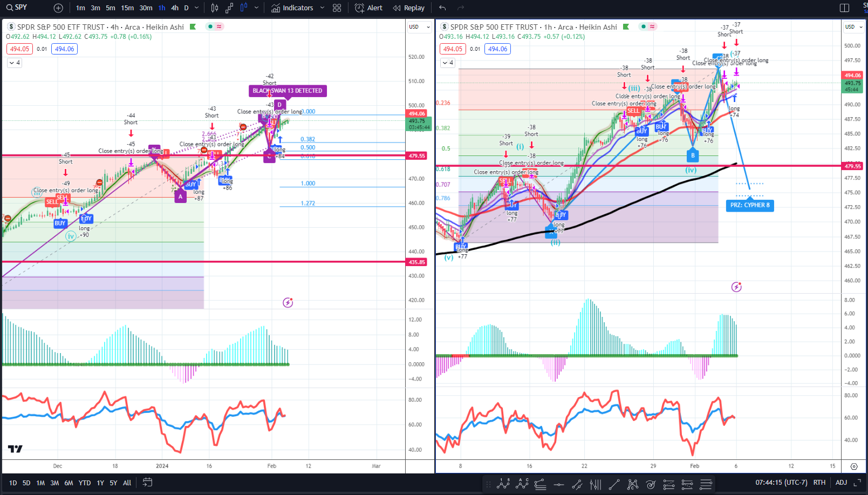Open the Go to date calendar icon
Image resolution: width=868 pixels, height=495 pixels.
tap(147, 483)
